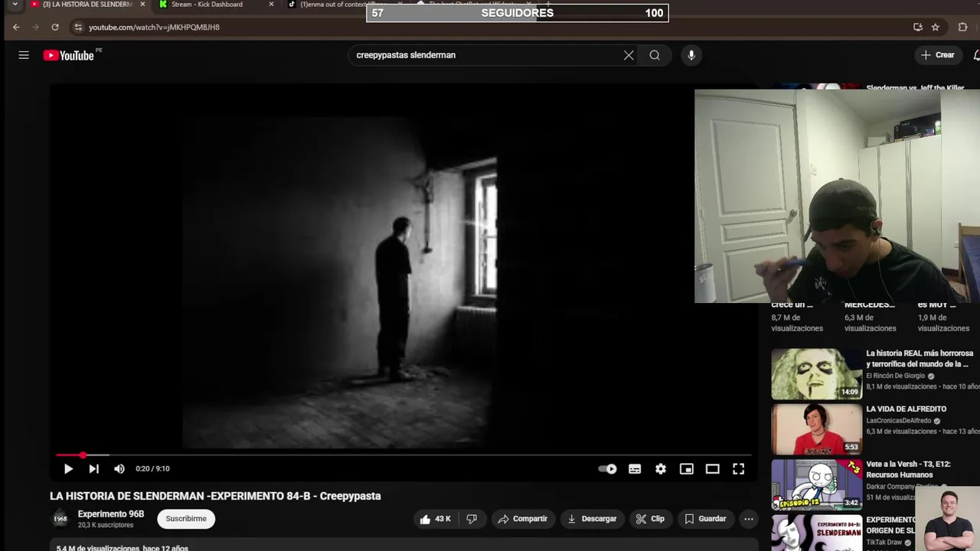This screenshot has width=980, height=551.
Task: Go back in browser history
Action: coord(16,27)
